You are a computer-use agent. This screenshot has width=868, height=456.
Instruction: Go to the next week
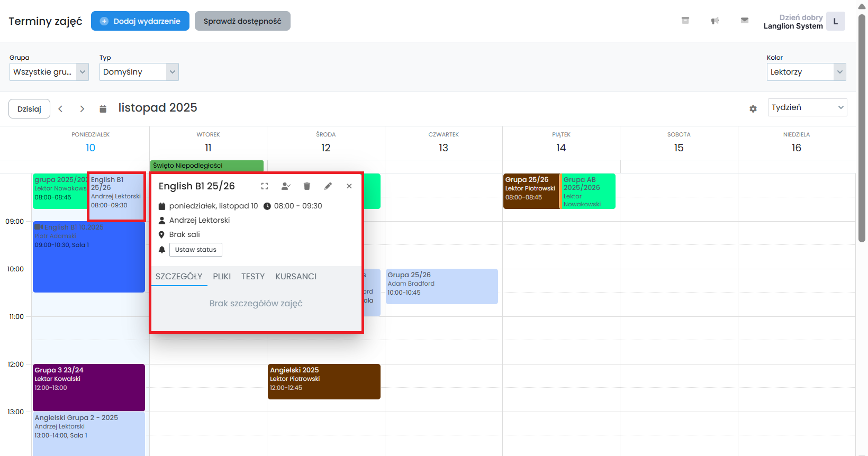pos(82,108)
